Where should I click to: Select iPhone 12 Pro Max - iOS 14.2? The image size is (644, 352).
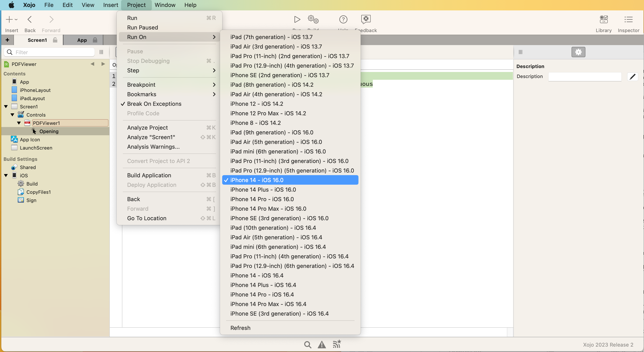pos(290,113)
